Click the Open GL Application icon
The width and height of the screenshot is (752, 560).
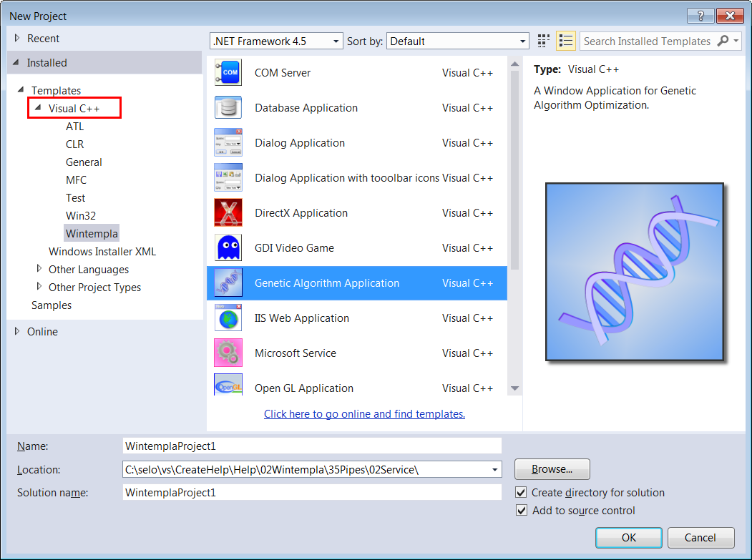[x=228, y=385]
